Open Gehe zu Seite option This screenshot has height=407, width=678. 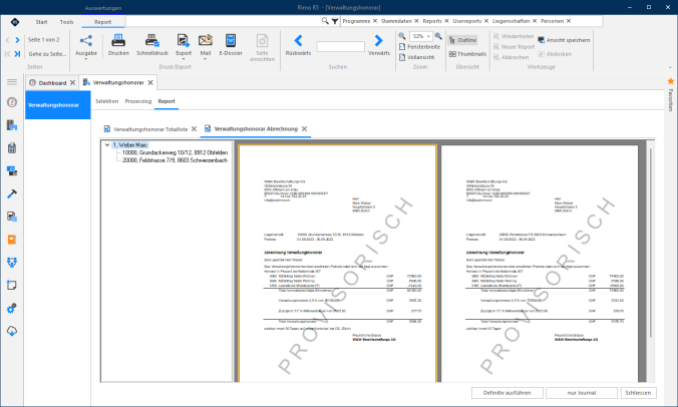click(47, 54)
